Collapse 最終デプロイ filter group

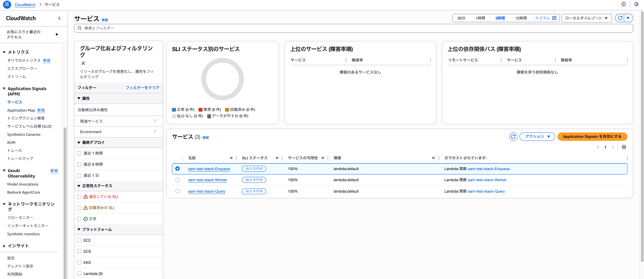pyautogui.click(x=79, y=143)
